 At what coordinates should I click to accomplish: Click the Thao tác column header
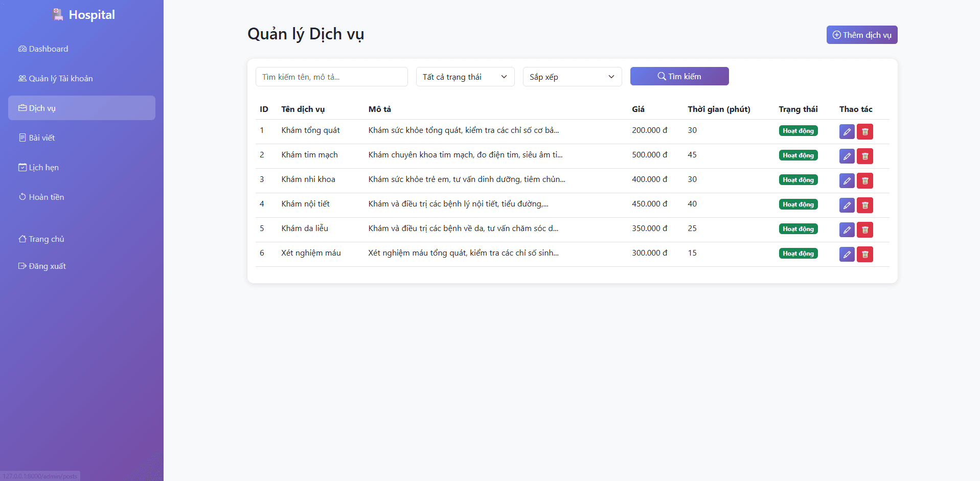pos(856,109)
